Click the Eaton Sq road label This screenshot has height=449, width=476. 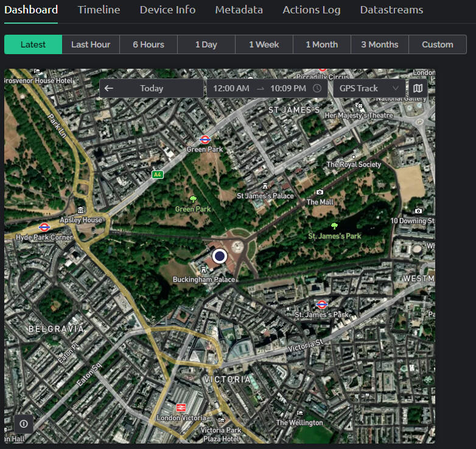89,374
